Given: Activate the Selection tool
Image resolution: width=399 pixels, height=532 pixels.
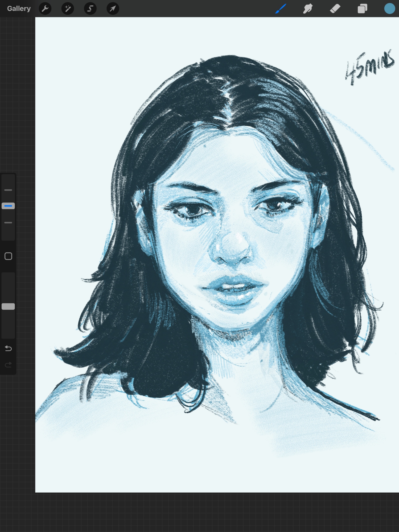Looking at the screenshot, I should tap(90, 9).
